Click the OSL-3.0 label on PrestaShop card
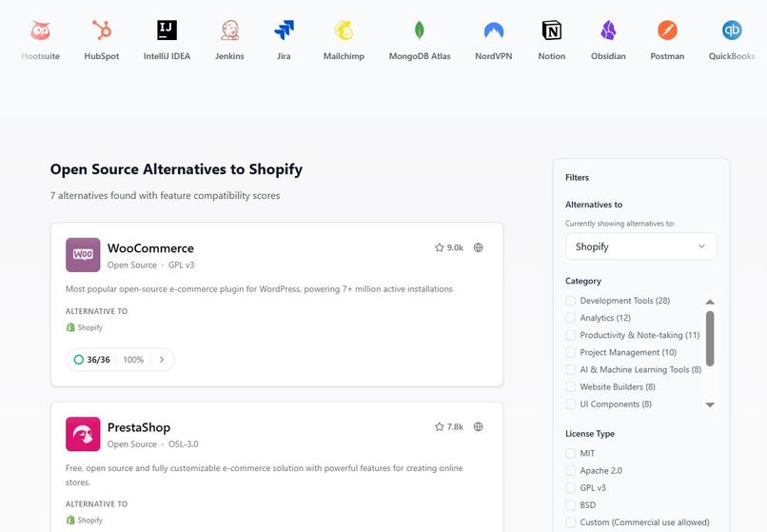 (184, 443)
